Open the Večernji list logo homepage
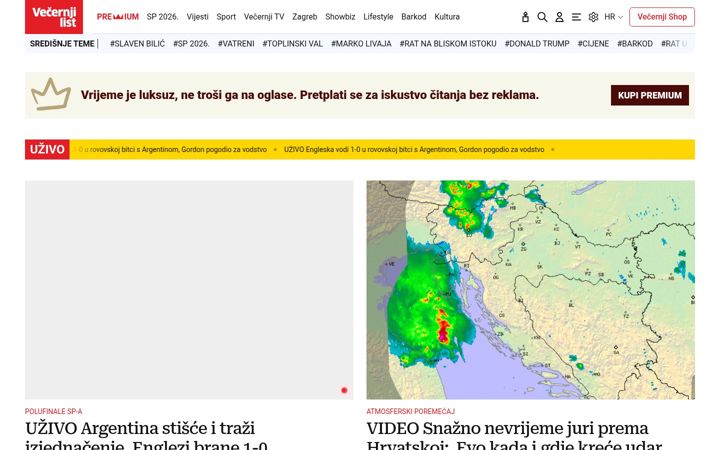This screenshot has width=720, height=450. 54,17
